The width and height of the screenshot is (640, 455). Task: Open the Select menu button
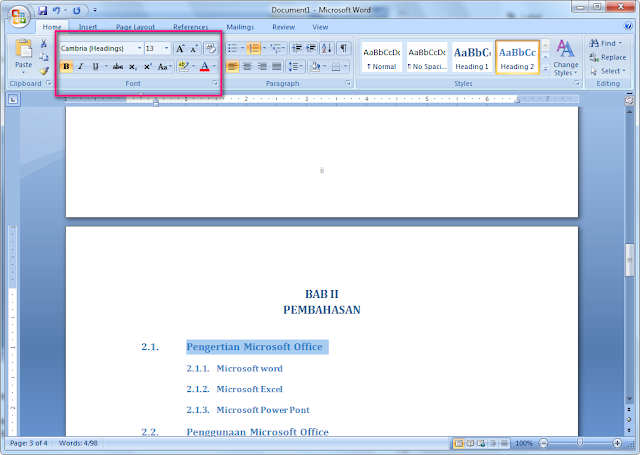click(608, 71)
